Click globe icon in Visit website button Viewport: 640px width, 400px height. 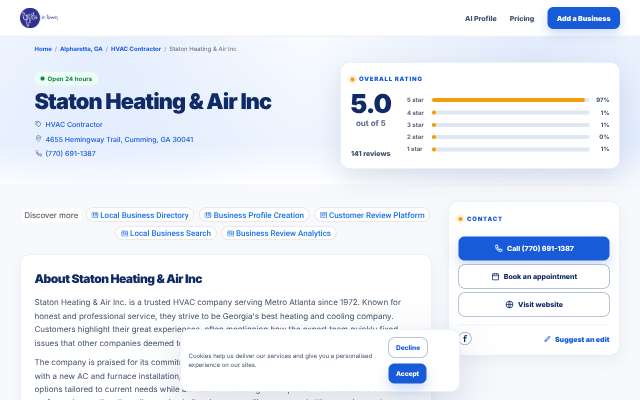point(509,304)
